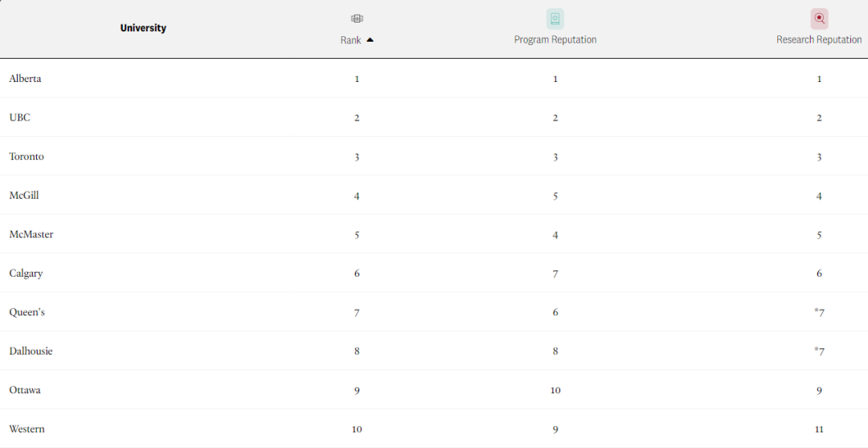The image size is (868, 448).
Task: Click Calgary's Research Reputation value 6
Action: click(x=819, y=273)
